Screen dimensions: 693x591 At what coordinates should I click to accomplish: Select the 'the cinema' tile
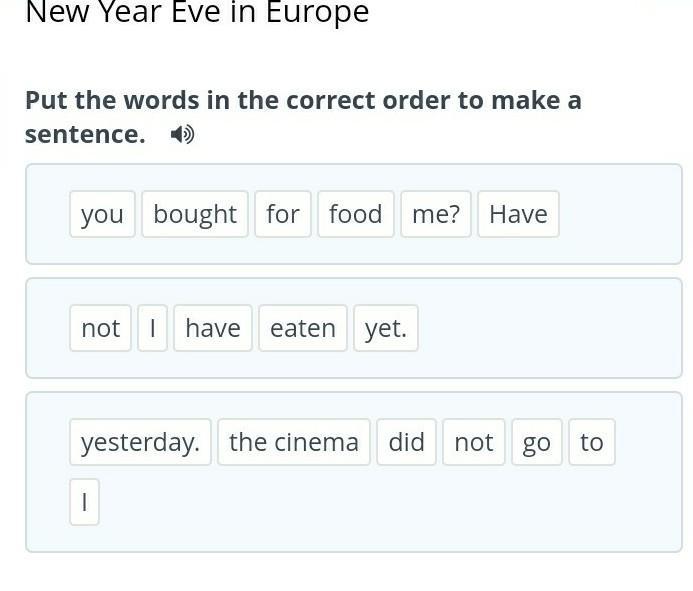(x=294, y=442)
